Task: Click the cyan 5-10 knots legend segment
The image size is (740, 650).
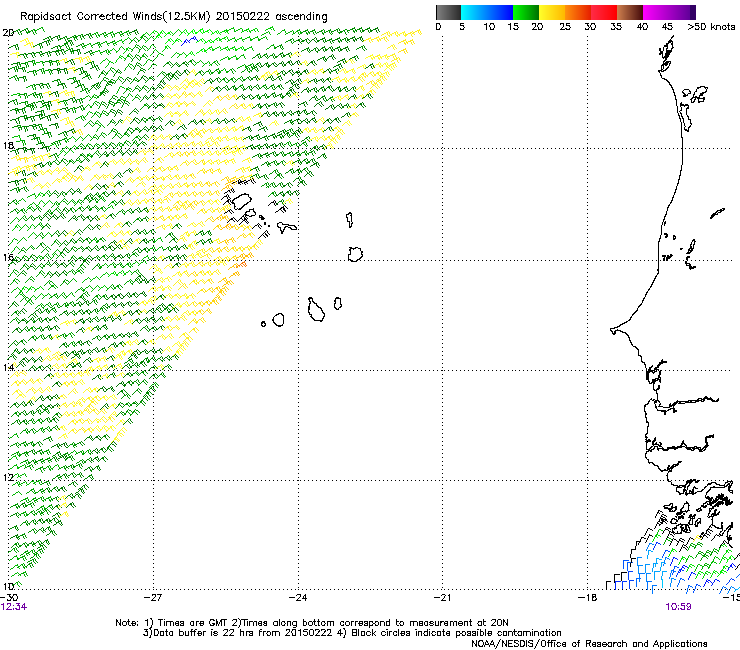Action: point(474,12)
